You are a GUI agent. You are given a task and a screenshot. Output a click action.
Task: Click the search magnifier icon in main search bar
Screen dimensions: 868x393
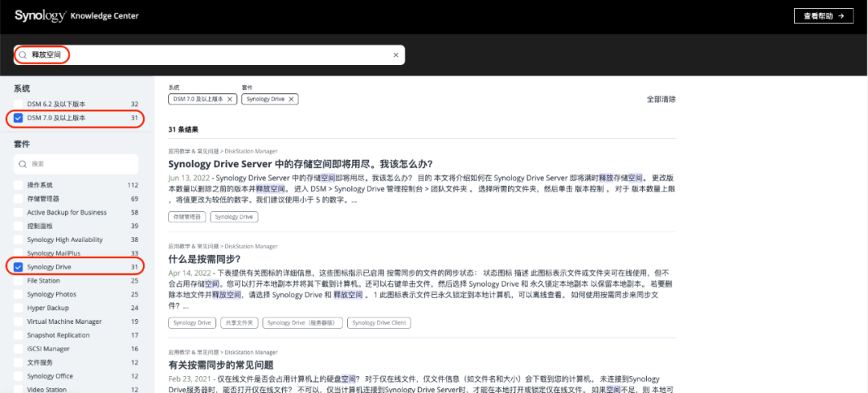[x=23, y=55]
